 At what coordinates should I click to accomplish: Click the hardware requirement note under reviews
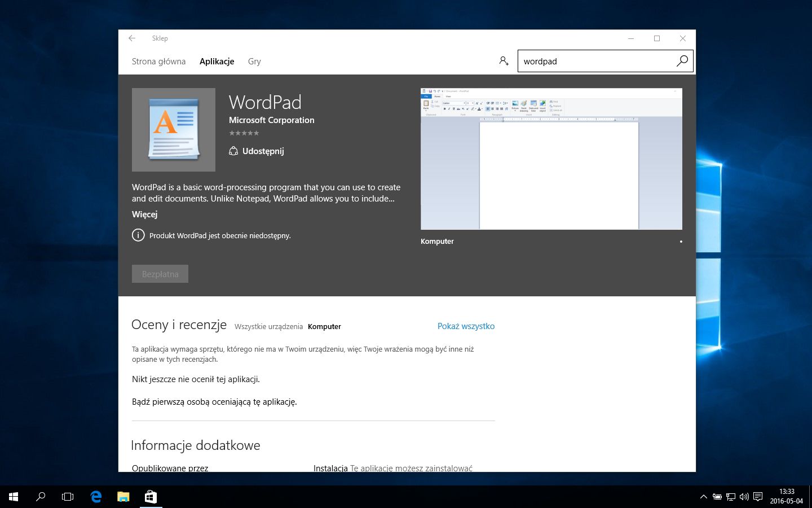(303, 354)
